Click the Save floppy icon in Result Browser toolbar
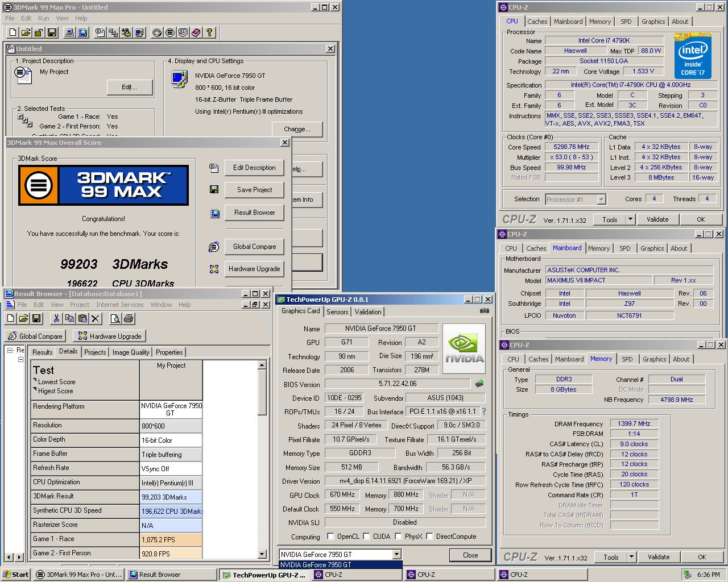728x582 pixels. pos(36,318)
